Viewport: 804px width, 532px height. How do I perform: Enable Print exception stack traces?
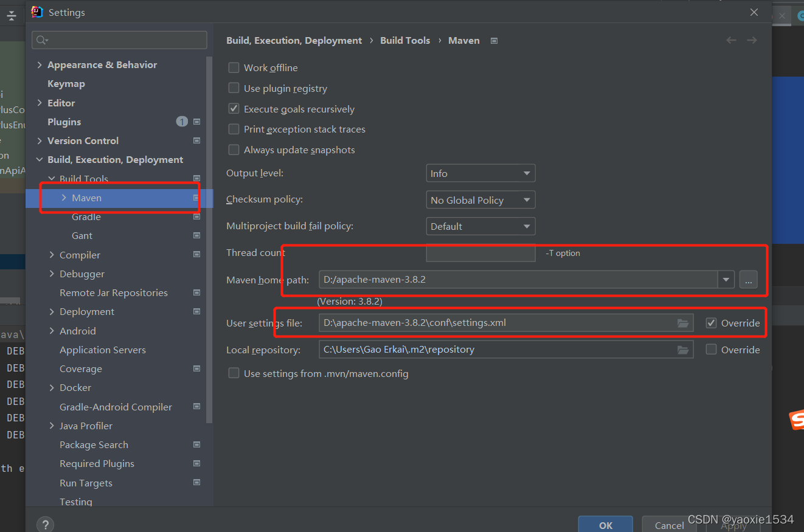tap(234, 129)
